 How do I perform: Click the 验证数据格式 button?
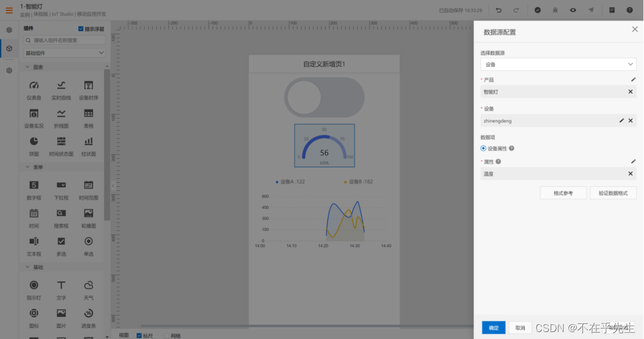pos(613,193)
